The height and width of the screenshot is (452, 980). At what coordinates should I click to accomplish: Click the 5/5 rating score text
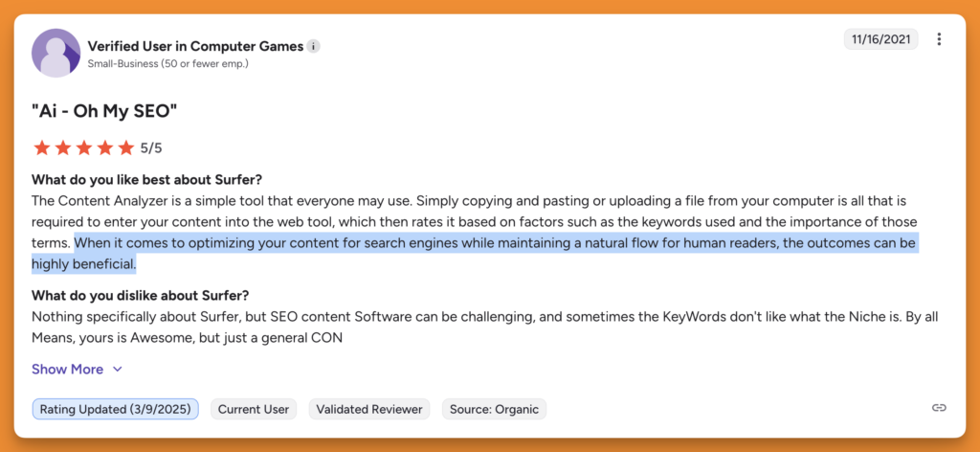152,147
